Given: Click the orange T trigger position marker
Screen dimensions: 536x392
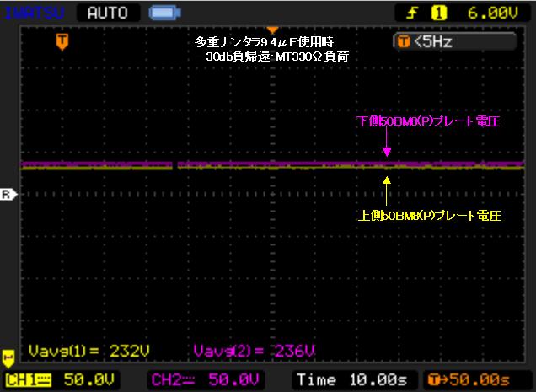Looking at the screenshot, I should tap(62, 40).
